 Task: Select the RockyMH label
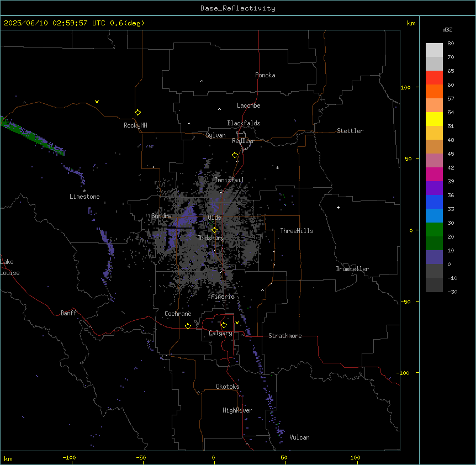coord(135,125)
